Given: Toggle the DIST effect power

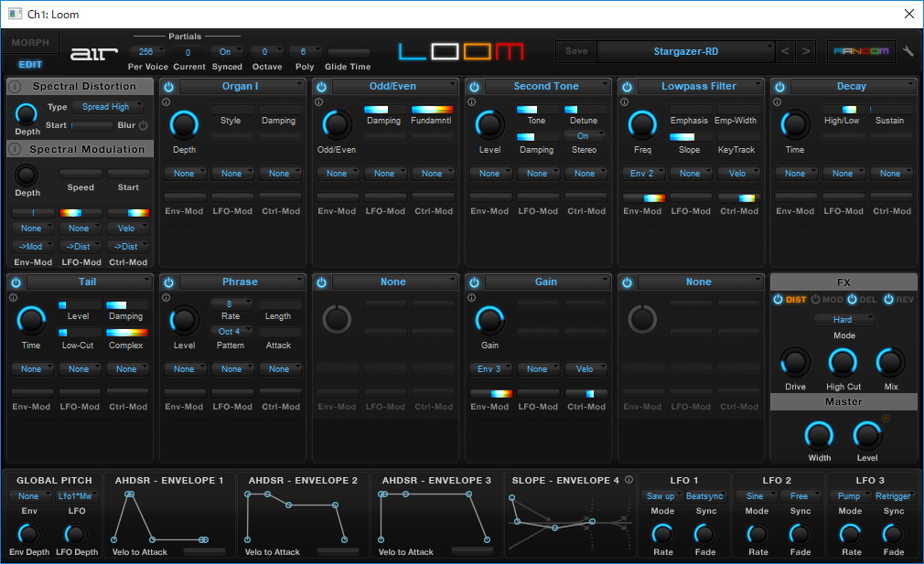Looking at the screenshot, I should point(778,299).
